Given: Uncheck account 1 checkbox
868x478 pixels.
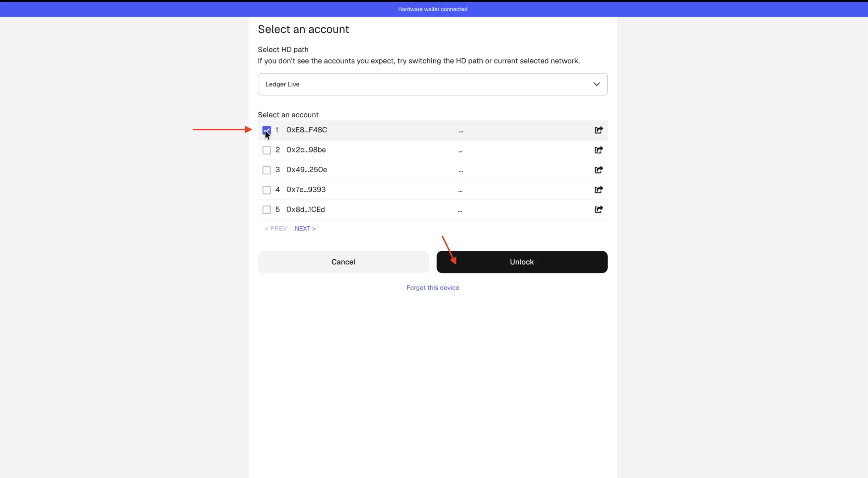Looking at the screenshot, I should tap(267, 130).
